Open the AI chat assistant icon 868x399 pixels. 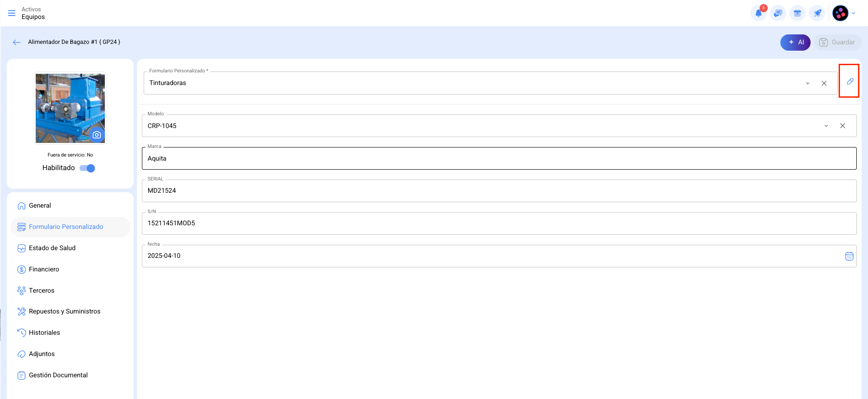(x=778, y=14)
